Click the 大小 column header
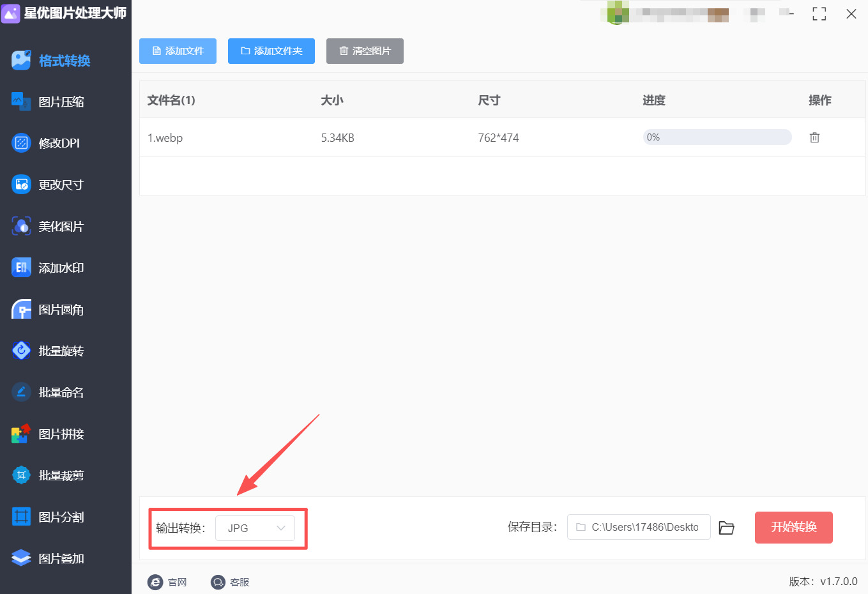 click(332, 100)
